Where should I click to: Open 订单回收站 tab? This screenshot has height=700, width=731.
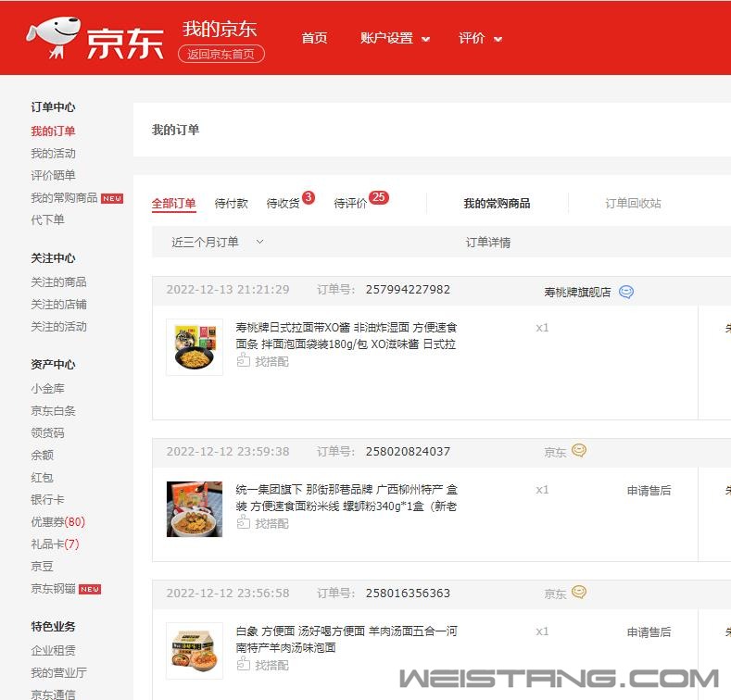pos(633,204)
